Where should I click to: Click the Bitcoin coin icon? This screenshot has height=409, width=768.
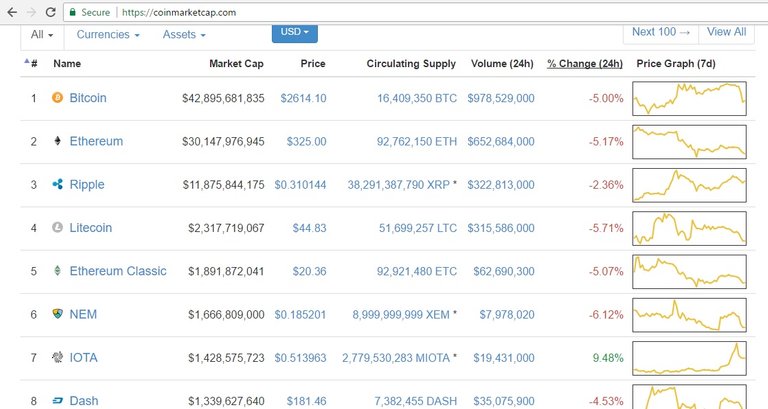57,98
